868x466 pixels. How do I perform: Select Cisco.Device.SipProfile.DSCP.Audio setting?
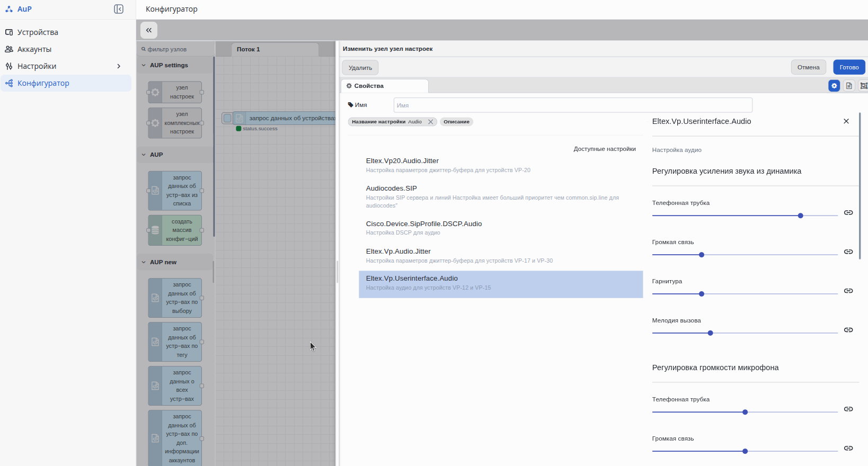(x=501, y=228)
